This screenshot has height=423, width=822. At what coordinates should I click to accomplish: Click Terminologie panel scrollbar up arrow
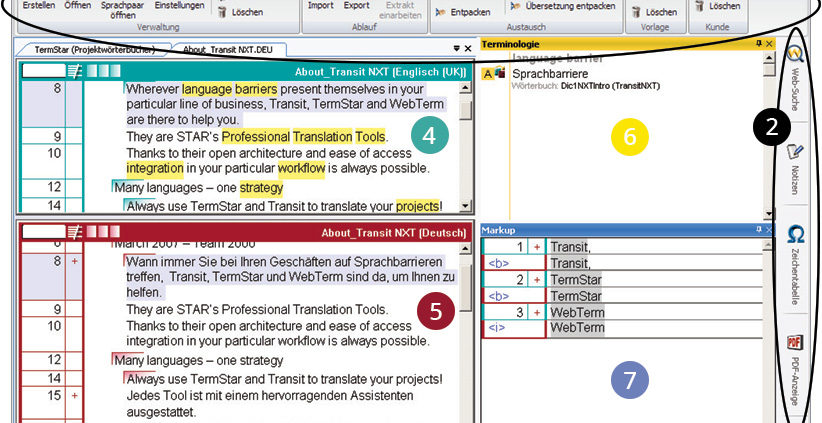(x=769, y=57)
